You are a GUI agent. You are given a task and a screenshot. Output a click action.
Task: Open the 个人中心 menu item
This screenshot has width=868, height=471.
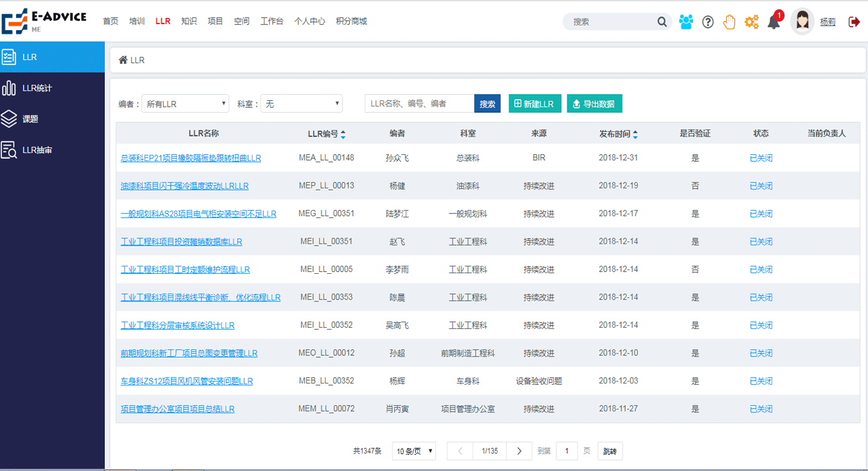point(310,21)
